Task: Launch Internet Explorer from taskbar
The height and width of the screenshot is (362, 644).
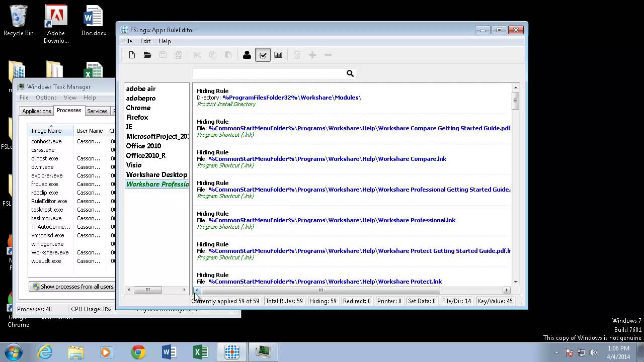Action: (45, 352)
